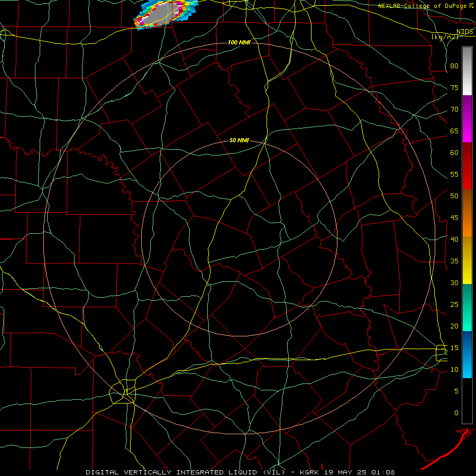Click the 60 value on the color scale
The height and width of the screenshot is (476, 476).
[454, 153]
